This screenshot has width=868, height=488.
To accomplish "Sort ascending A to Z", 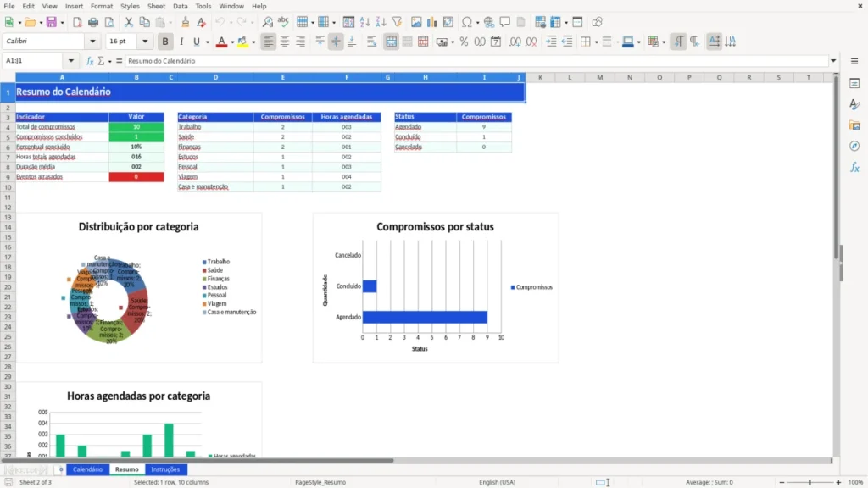I will (x=364, y=22).
